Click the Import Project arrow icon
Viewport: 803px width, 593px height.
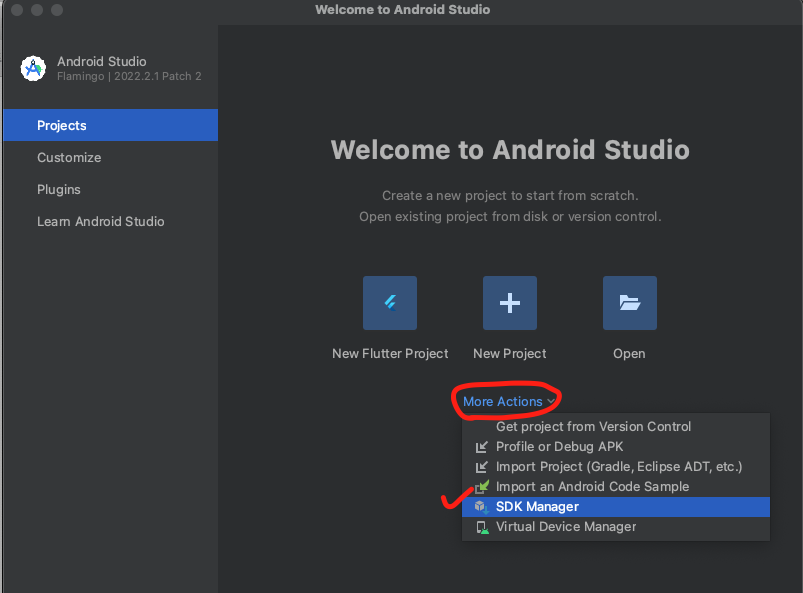pyautogui.click(x=481, y=467)
